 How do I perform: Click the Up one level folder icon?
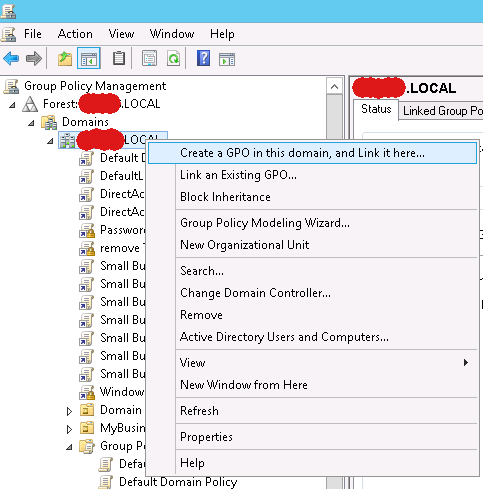pyautogui.click(x=65, y=59)
